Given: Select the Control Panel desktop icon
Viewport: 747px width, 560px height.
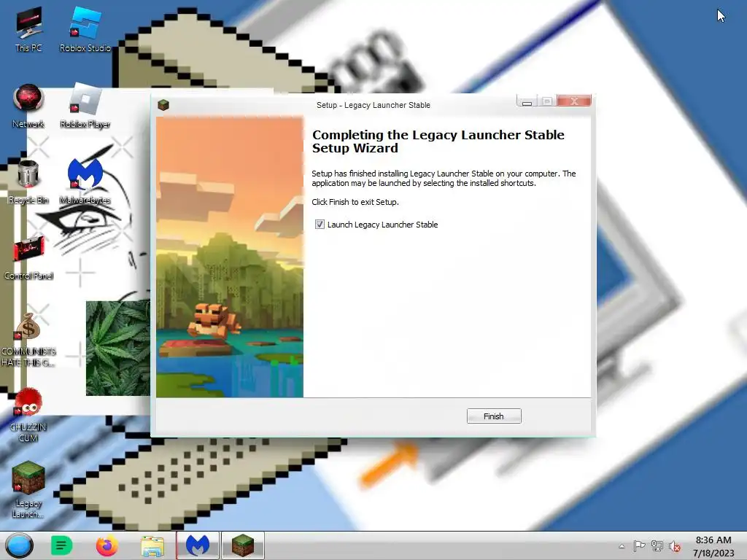Looking at the screenshot, I should [x=28, y=257].
